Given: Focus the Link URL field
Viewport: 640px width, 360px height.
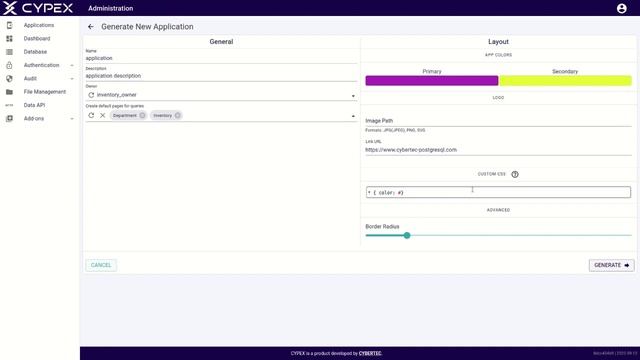Looking at the screenshot, I should [x=498, y=150].
